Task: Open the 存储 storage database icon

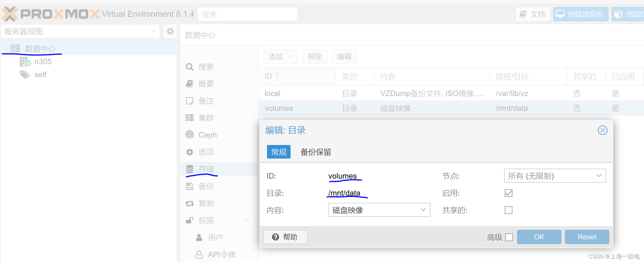Action: 190,169
